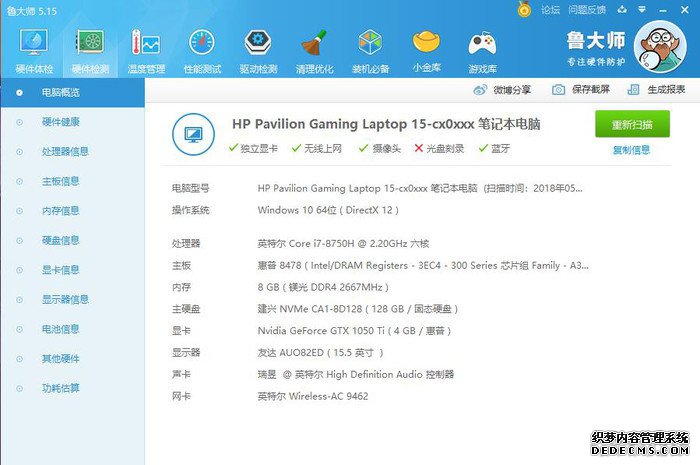Click the HP Pavilion Gaming Laptop heading
The image size is (700, 465).
pyautogui.click(x=386, y=124)
